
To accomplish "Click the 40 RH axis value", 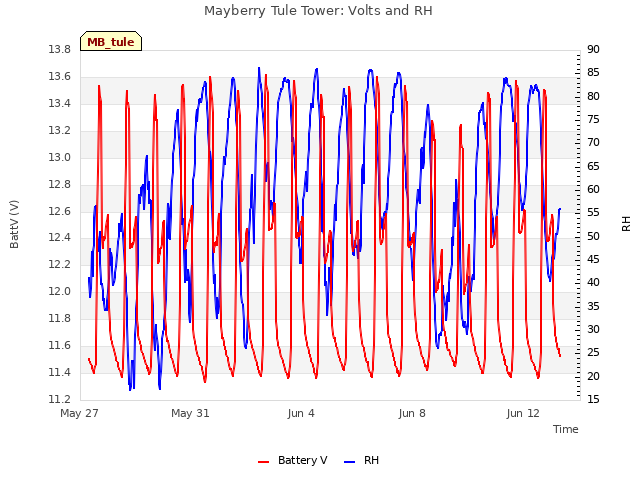I will [593, 282].
